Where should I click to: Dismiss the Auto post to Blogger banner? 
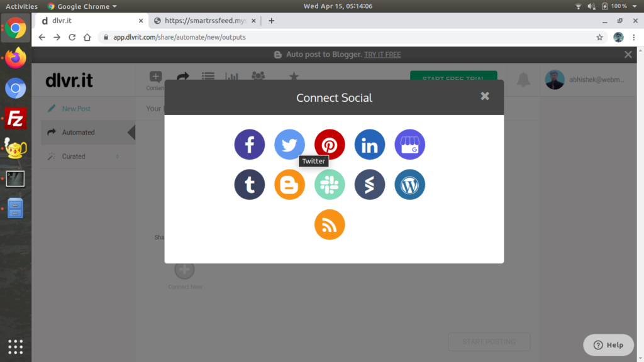(x=628, y=55)
